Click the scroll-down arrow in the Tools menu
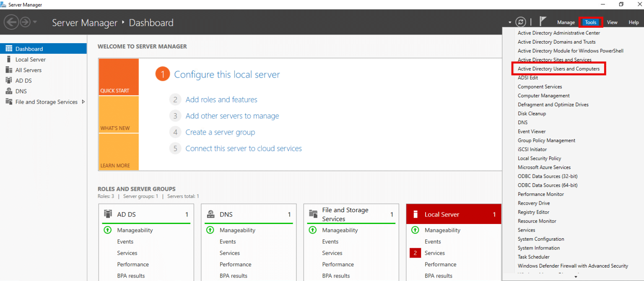Image resolution: width=644 pixels, height=281 pixels. (x=576, y=276)
